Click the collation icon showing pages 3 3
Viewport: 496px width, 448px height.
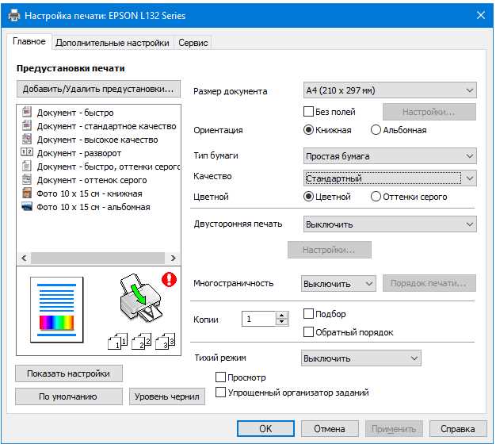click(x=165, y=342)
